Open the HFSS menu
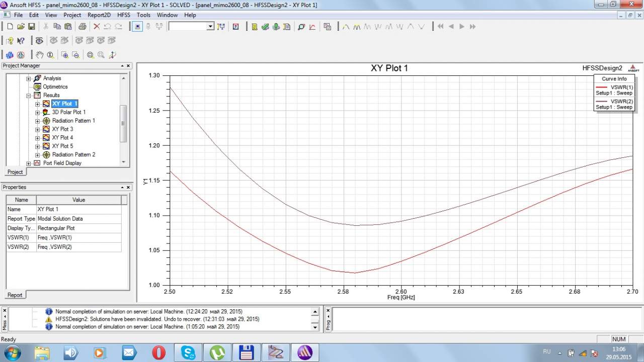This screenshot has width=644, height=362. pos(124,15)
